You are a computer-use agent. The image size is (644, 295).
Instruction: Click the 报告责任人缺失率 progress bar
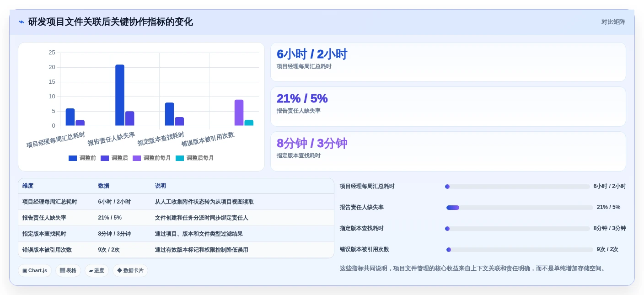point(520,208)
